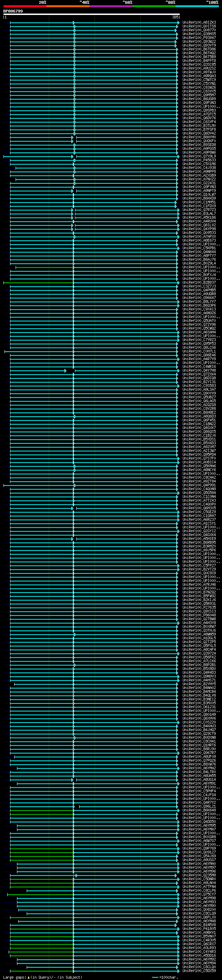Click label UniRef100_A9RQA3
The width and height of the screenshot is (222, 980).
click(199, 76)
